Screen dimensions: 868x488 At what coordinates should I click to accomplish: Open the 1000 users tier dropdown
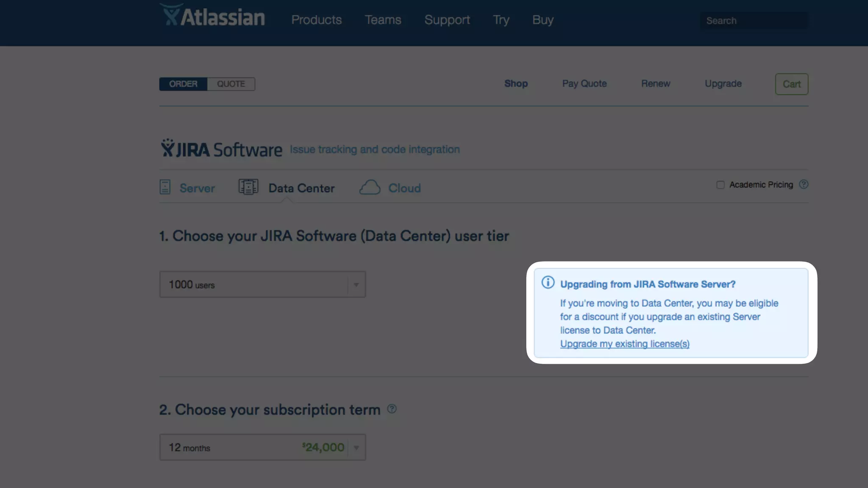(262, 284)
